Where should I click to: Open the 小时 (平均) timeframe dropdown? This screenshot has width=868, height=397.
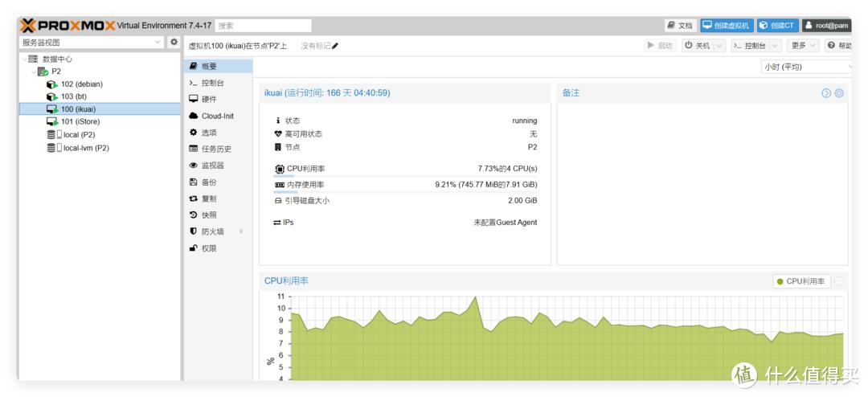[806, 67]
